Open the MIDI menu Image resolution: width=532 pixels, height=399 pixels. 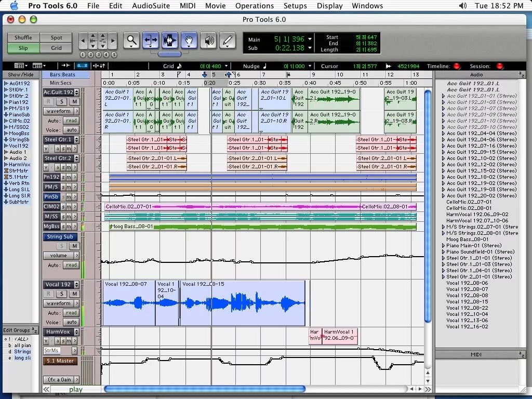188,6
